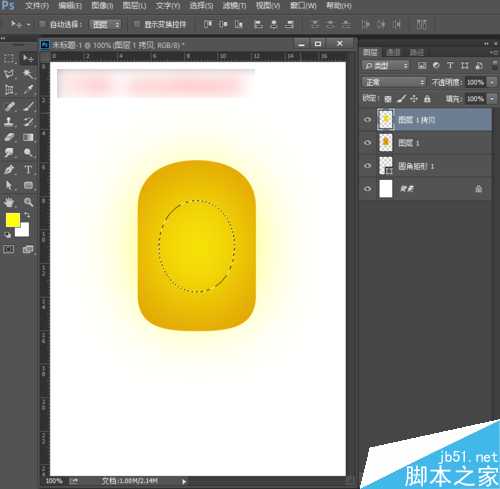Open the 滤镜 menu

coord(234,6)
